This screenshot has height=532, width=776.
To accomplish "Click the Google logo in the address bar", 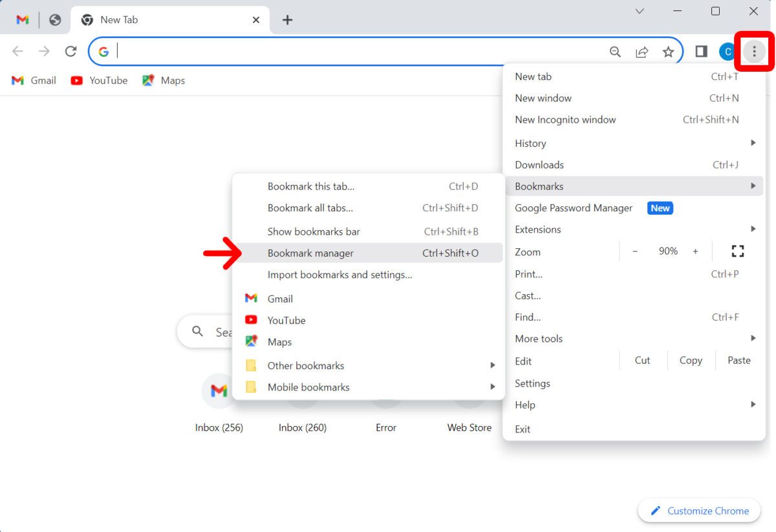I will (103, 51).
